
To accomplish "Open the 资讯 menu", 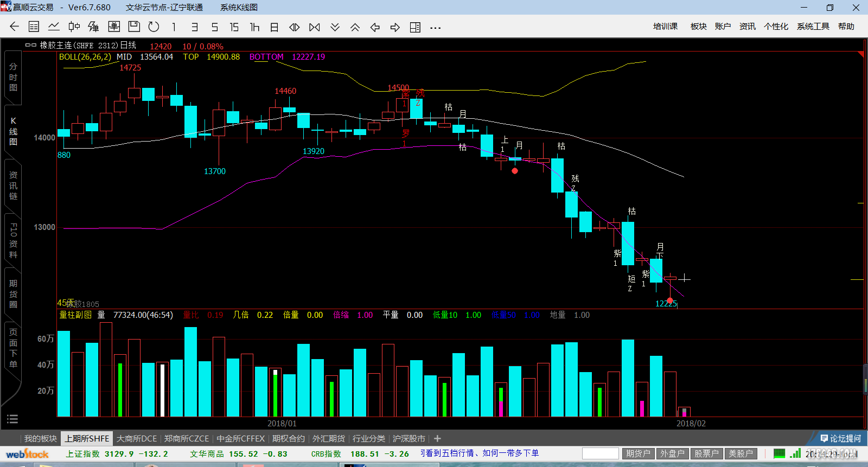I will (x=747, y=26).
